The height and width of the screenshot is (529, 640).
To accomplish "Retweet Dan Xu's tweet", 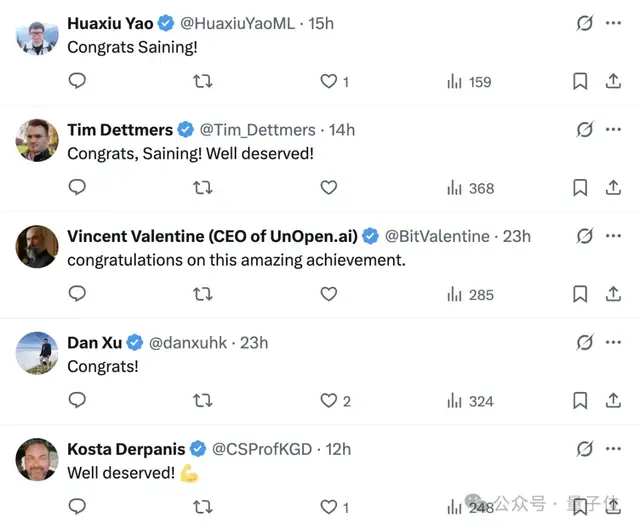I will point(202,401).
